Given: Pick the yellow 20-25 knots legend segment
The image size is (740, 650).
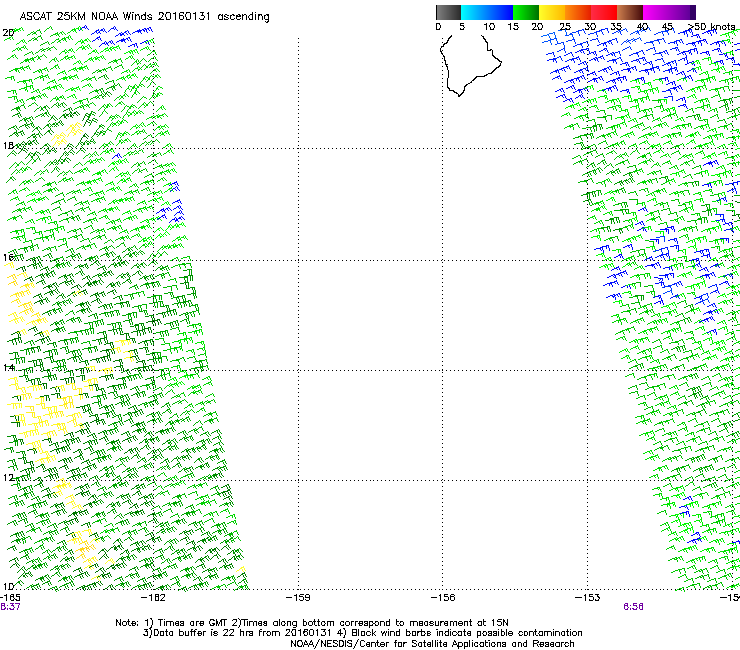Looking at the screenshot, I should point(552,12).
